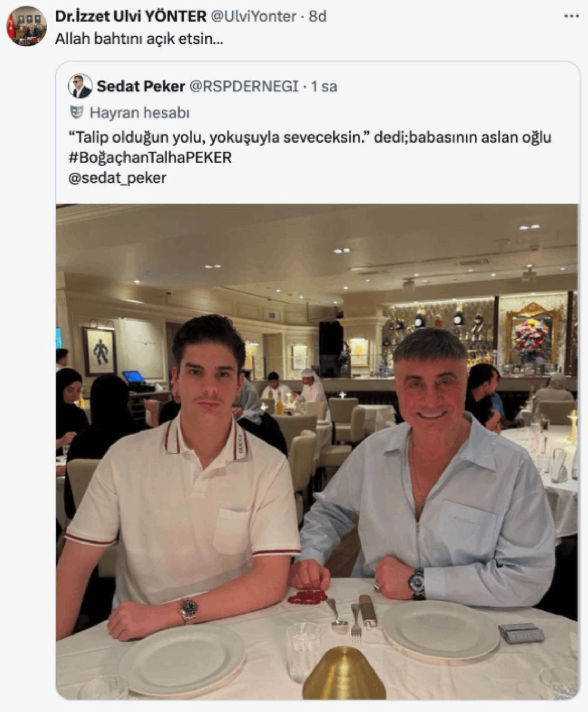Open the #BoğaçhanTalhaPEKER hashtag
The image size is (588, 712).
pos(150,157)
